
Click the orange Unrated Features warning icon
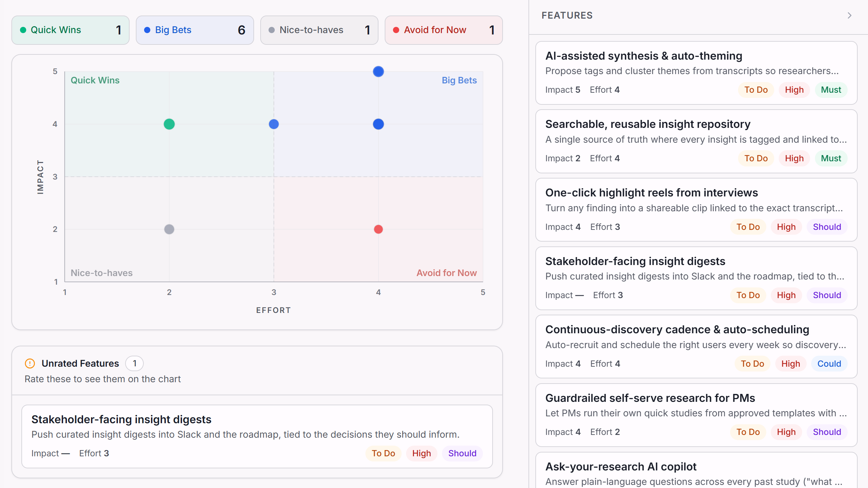tap(30, 364)
